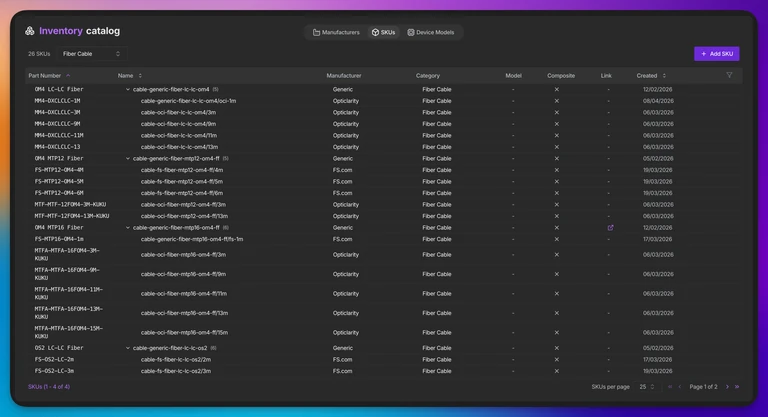Click Composite X mark in FS-OS2-LC-3m row
This screenshot has width=768, height=417.
click(556, 371)
